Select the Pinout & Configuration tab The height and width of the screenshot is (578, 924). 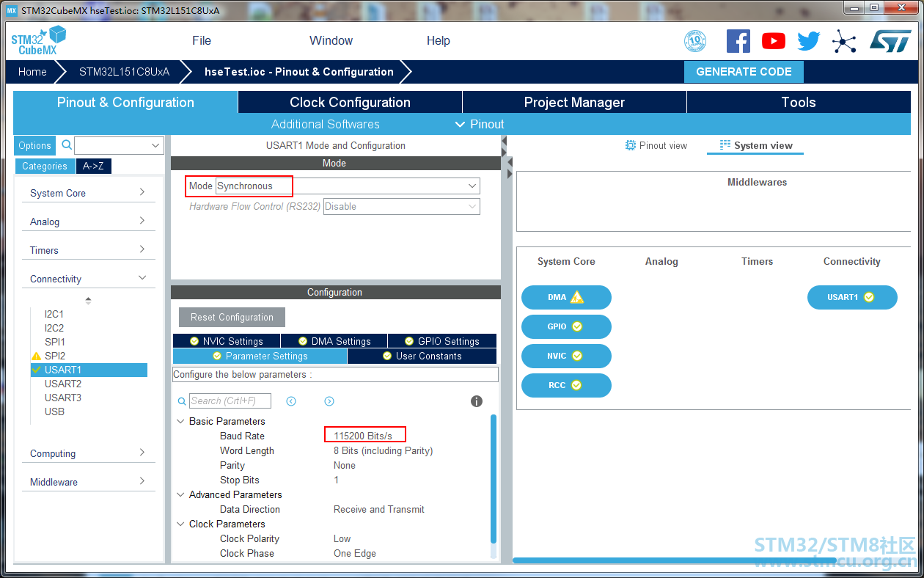(x=125, y=102)
